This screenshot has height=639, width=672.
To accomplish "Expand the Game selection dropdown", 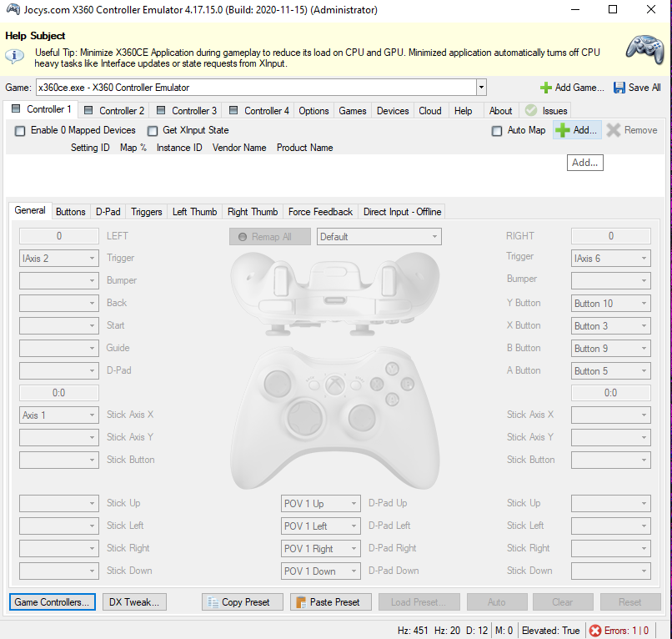I will tap(481, 88).
